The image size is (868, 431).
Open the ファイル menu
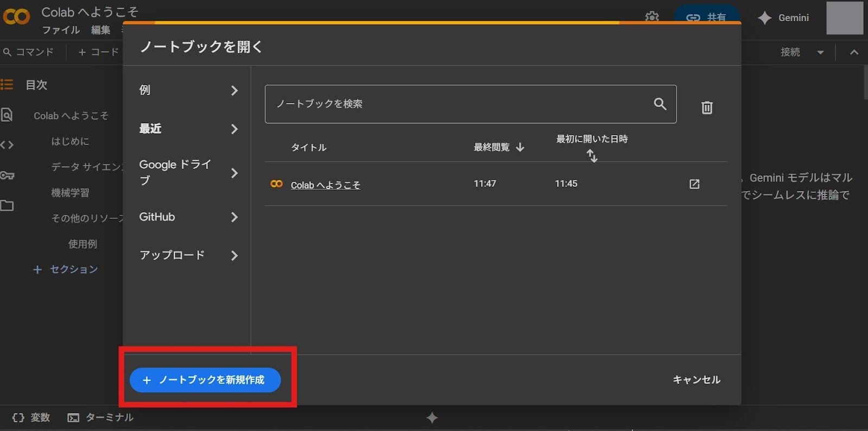[x=61, y=30]
